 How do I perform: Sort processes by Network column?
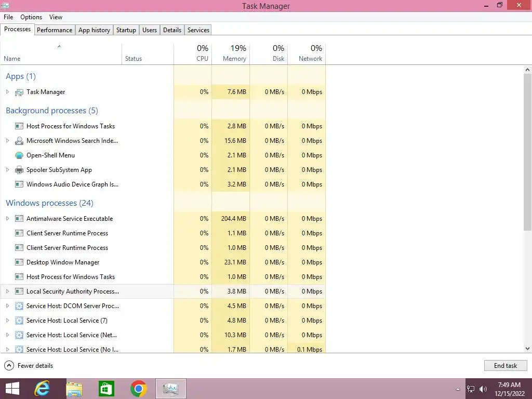pos(307,54)
